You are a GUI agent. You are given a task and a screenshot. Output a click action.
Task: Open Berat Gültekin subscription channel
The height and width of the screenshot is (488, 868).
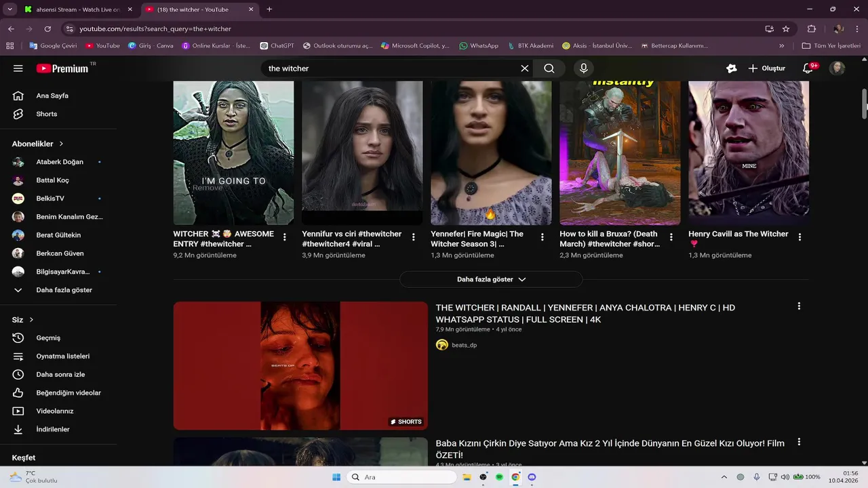coord(58,235)
